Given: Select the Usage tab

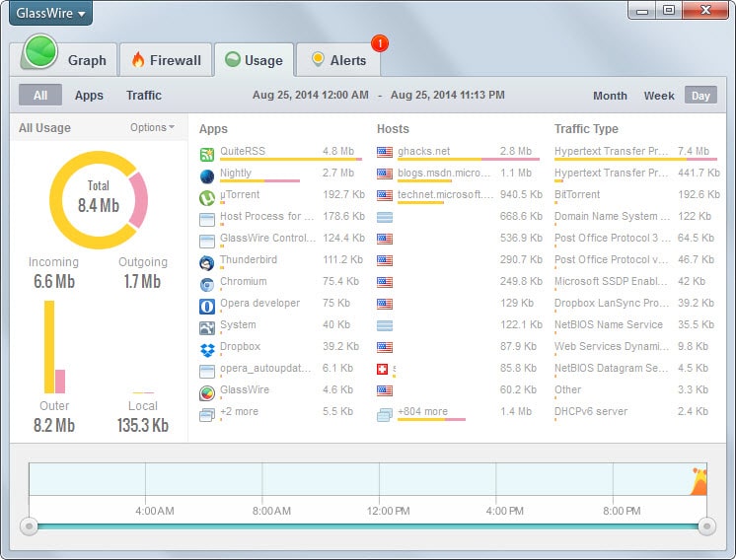Looking at the screenshot, I should pyautogui.click(x=255, y=59).
